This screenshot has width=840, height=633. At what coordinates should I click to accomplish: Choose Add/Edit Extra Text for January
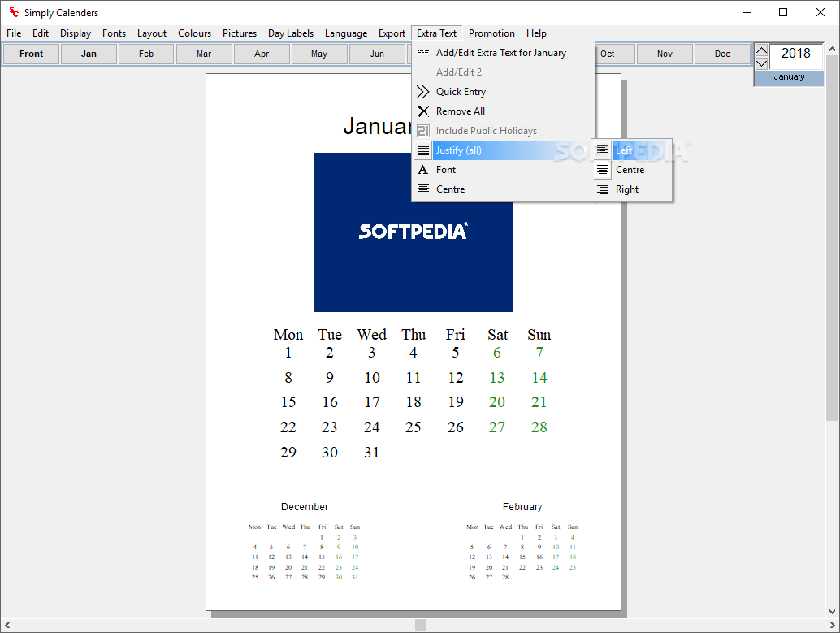point(504,53)
